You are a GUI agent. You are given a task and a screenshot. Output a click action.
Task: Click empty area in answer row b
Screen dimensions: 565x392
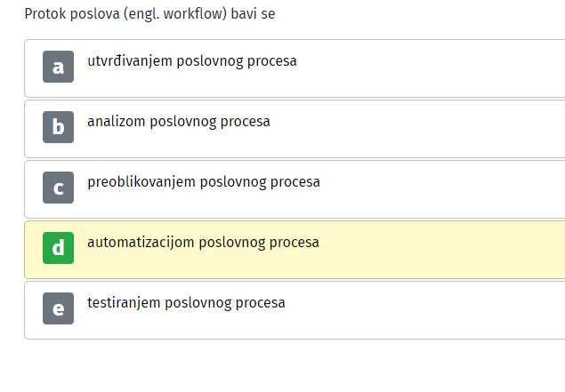click(x=432, y=129)
